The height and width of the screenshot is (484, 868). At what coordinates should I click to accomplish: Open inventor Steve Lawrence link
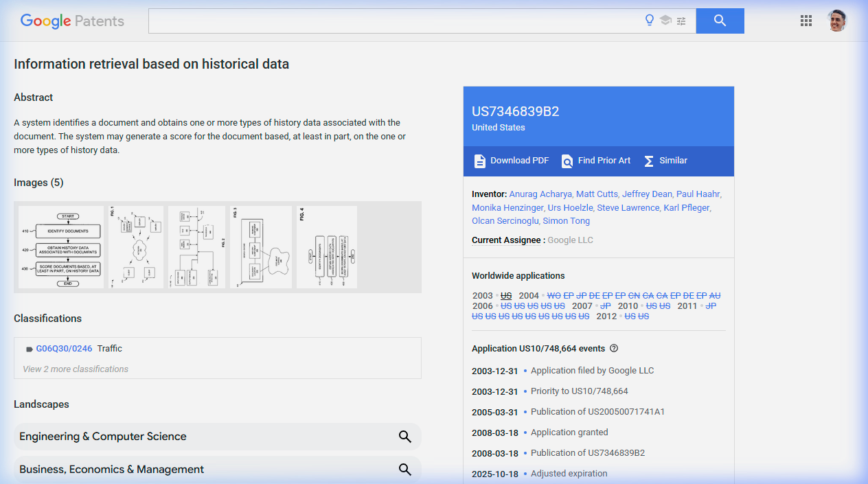tap(628, 207)
